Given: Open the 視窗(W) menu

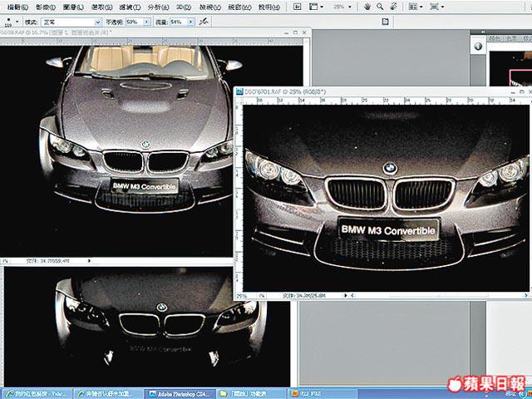Looking at the screenshot, I should (x=240, y=7).
